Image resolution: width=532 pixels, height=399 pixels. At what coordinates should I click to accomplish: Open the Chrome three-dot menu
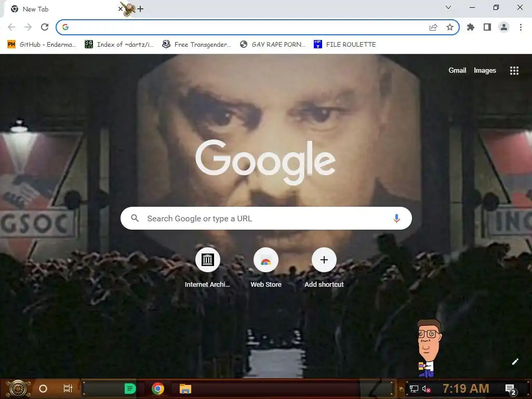point(521,27)
